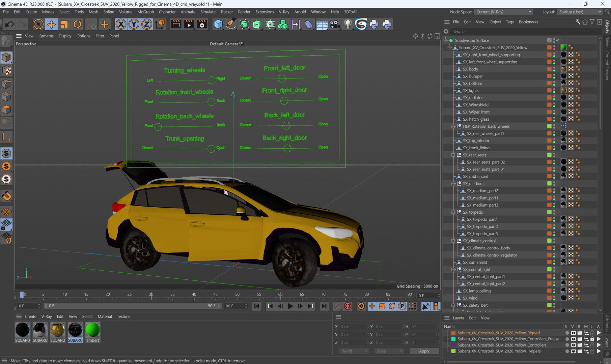This screenshot has height=364, width=611.
Task: Open the V-Ray menu
Action: [x=284, y=12]
